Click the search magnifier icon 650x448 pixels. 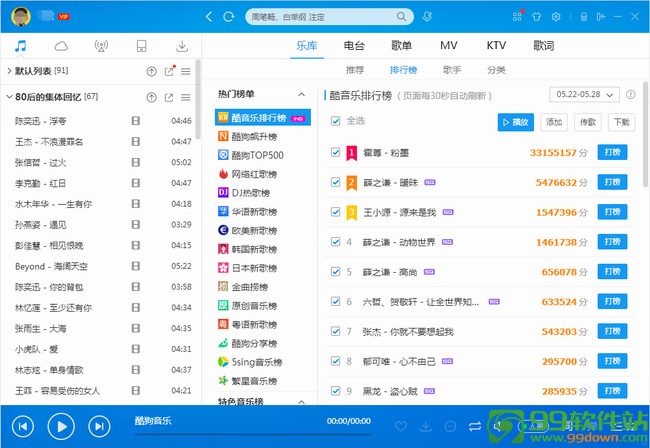point(401,17)
